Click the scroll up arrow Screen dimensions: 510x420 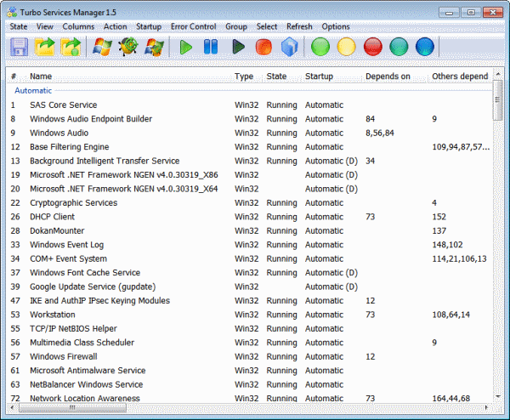tap(497, 74)
